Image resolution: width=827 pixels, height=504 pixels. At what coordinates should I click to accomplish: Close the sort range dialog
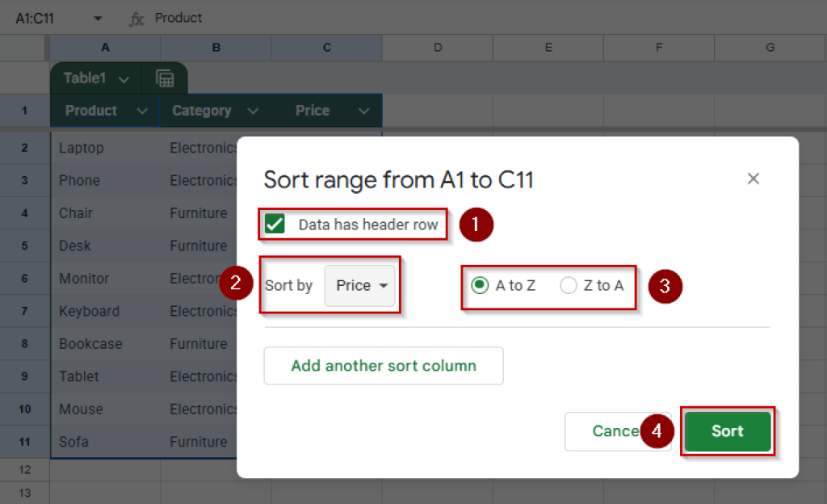tap(753, 178)
